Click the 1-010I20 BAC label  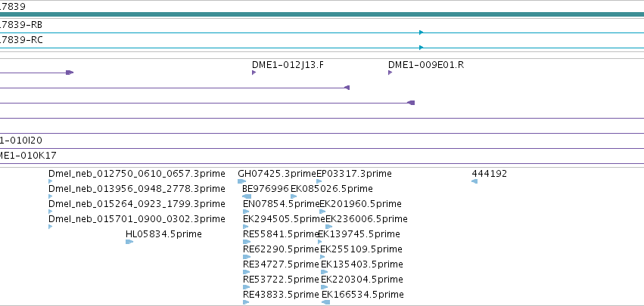[21, 141]
